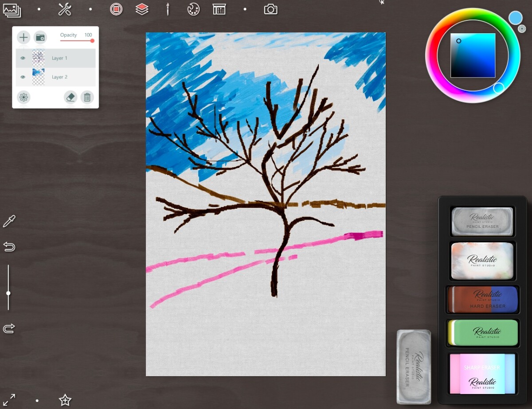The width and height of the screenshot is (532, 409).
Task: Click the layer Opacity slider handle
Action: coord(92,41)
